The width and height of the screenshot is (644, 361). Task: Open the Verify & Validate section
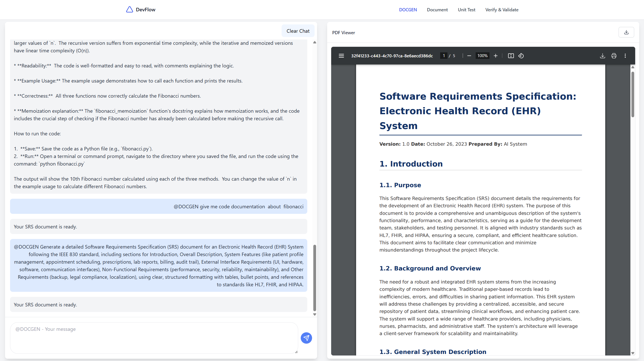tap(501, 10)
